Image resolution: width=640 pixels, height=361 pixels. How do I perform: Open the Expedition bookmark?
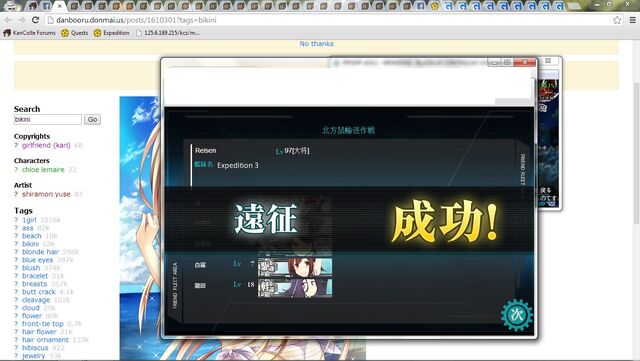coord(111,33)
